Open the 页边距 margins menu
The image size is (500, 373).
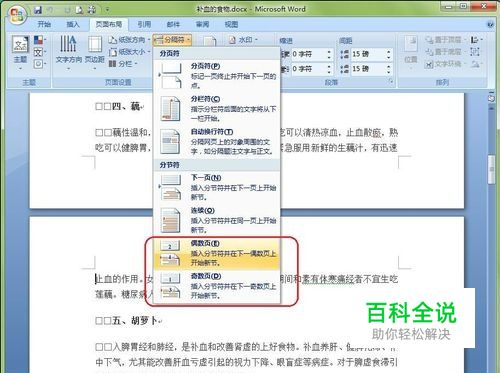(95, 53)
